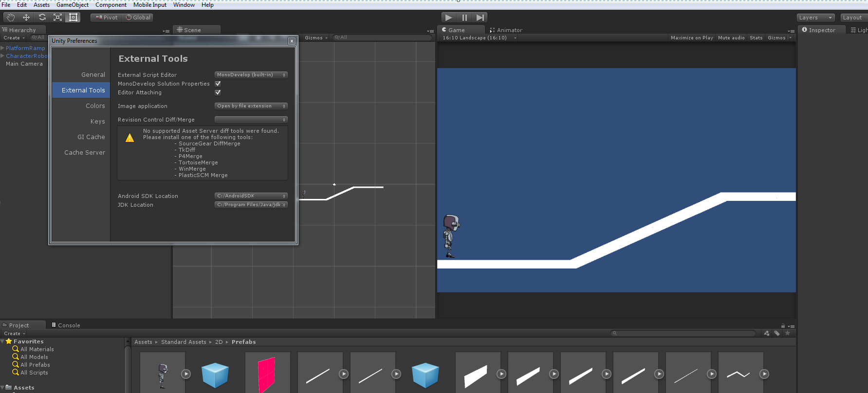Pause the game preview
Image resolution: width=868 pixels, height=393 pixels.
coord(464,18)
